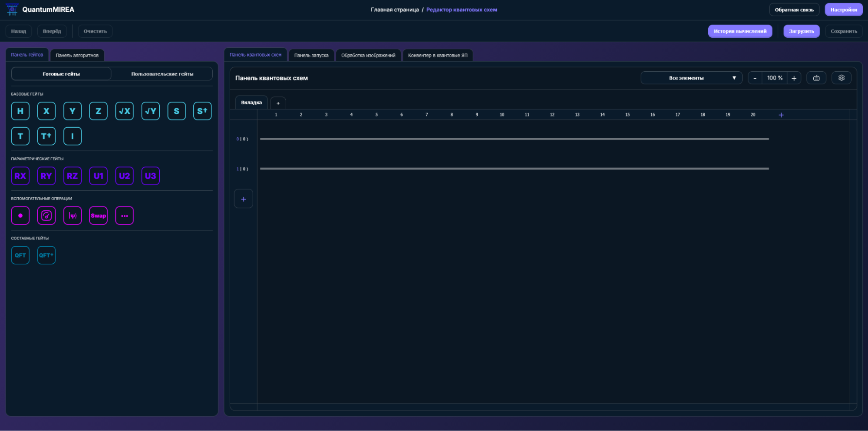Select the S phase gate
The image size is (868, 431).
177,111
